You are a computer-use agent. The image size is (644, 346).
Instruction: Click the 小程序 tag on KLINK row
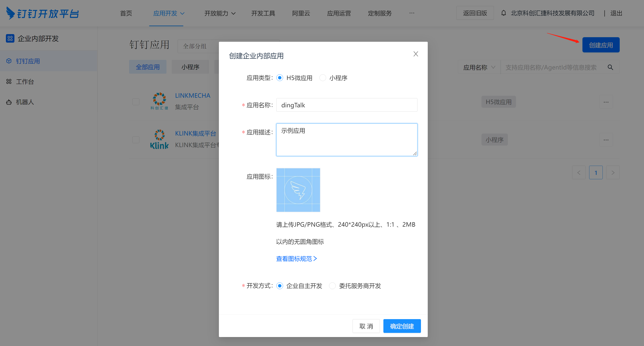coord(495,140)
